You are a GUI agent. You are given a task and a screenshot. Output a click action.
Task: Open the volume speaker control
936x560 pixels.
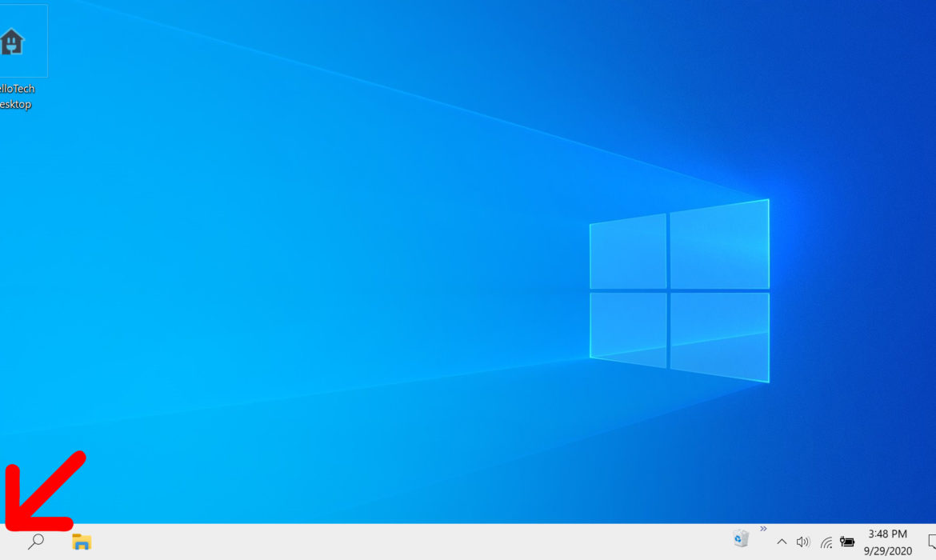point(803,542)
